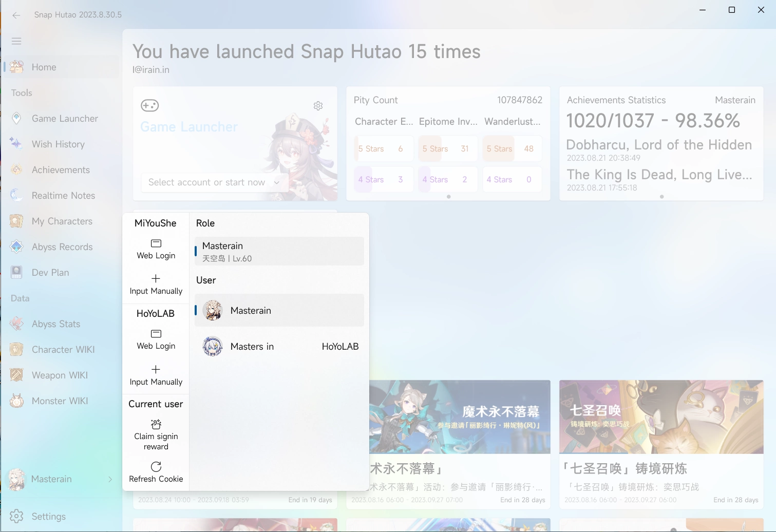Viewport: 776px width, 532px height.
Task: Open the 七圣召唤 cat event banner
Action: pos(661,417)
